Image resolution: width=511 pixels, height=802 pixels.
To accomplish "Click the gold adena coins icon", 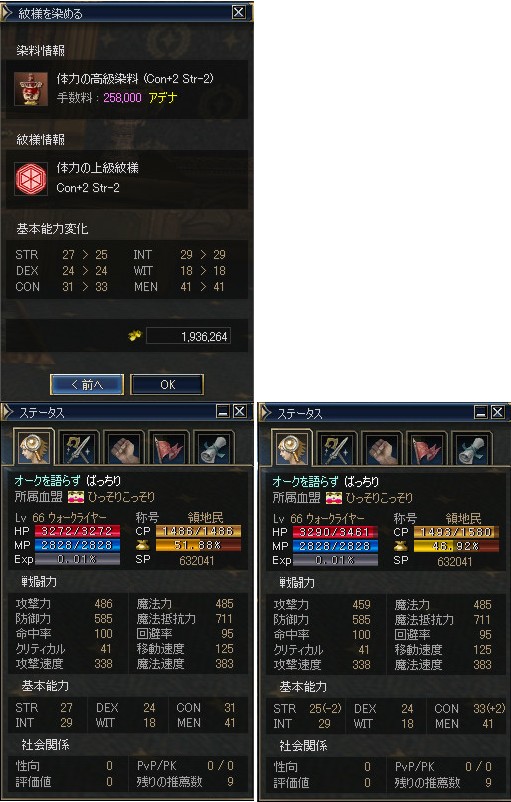I will [135, 336].
